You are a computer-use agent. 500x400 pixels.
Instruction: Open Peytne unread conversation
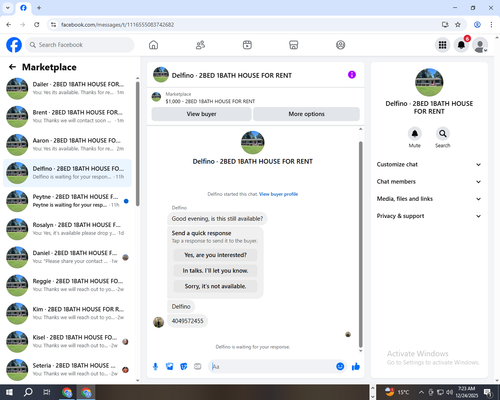coord(67,201)
